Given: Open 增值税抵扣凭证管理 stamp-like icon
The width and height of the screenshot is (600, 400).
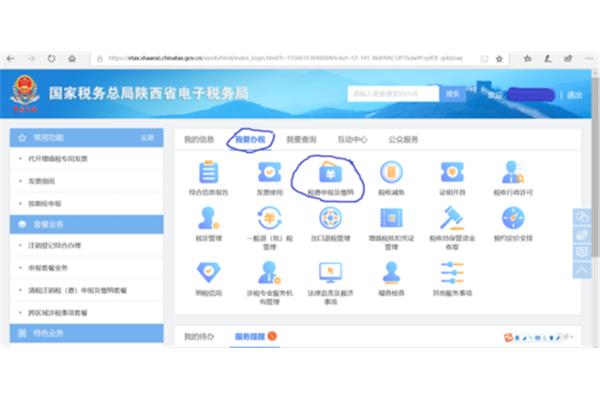Looking at the screenshot, I should point(391,218).
